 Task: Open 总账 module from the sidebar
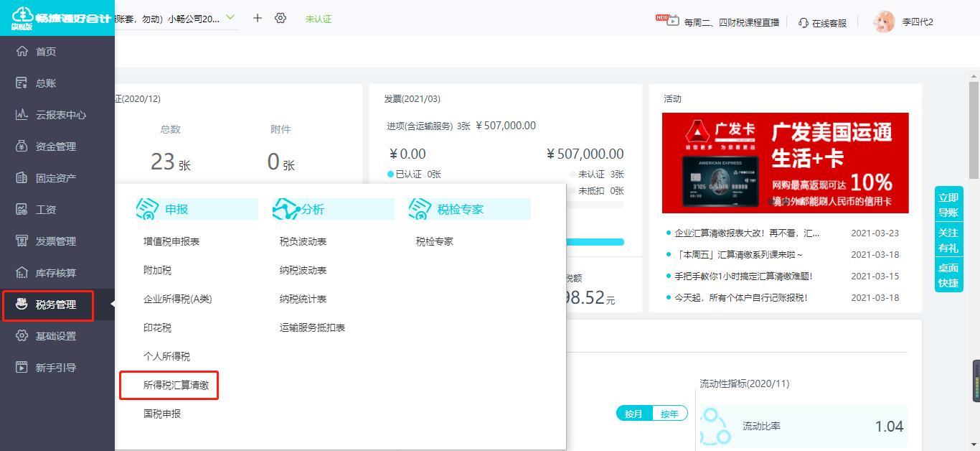[47, 83]
